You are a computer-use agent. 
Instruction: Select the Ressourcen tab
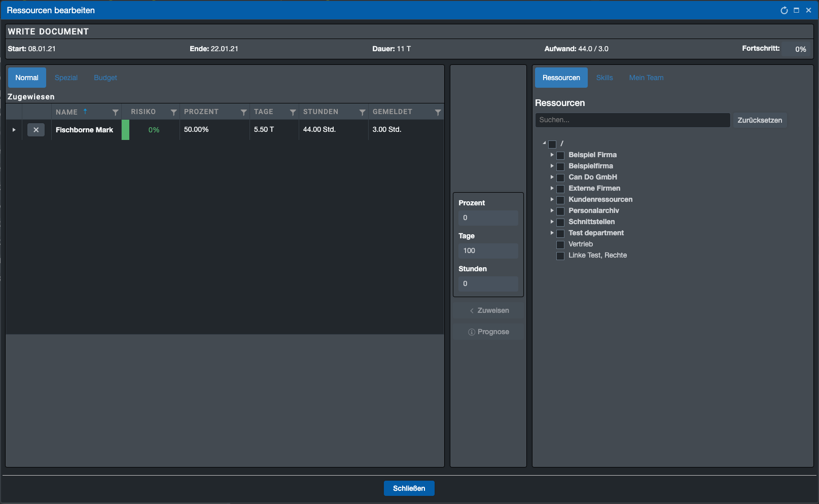561,78
